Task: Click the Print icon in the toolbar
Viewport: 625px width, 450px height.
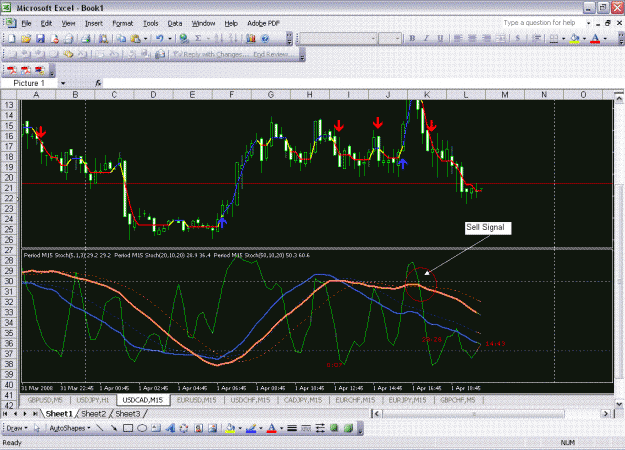Action: [x=85, y=39]
